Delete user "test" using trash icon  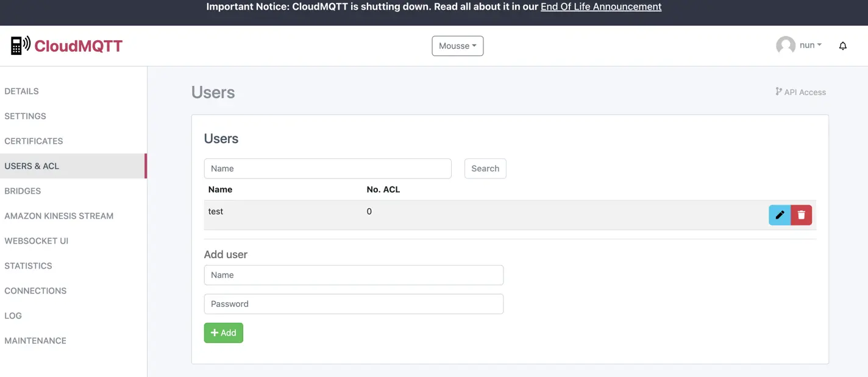click(801, 214)
